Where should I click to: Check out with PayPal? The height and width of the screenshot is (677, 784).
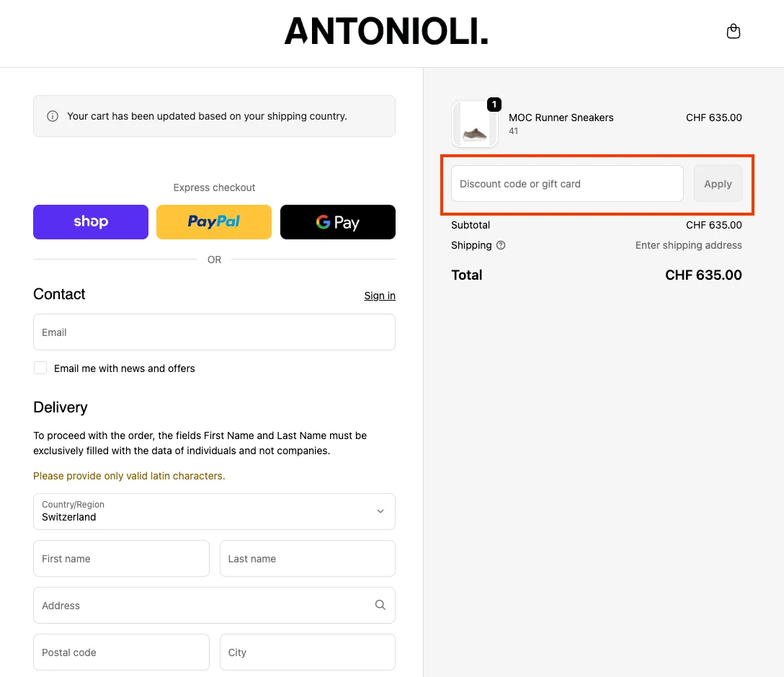pyautogui.click(x=213, y=221)
